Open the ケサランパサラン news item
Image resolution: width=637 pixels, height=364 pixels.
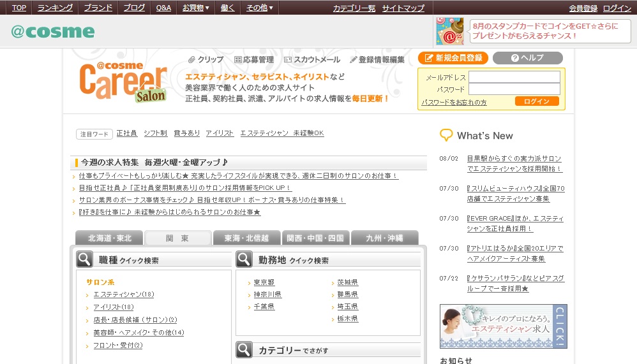pyautogui.click(x=515, y=283)
